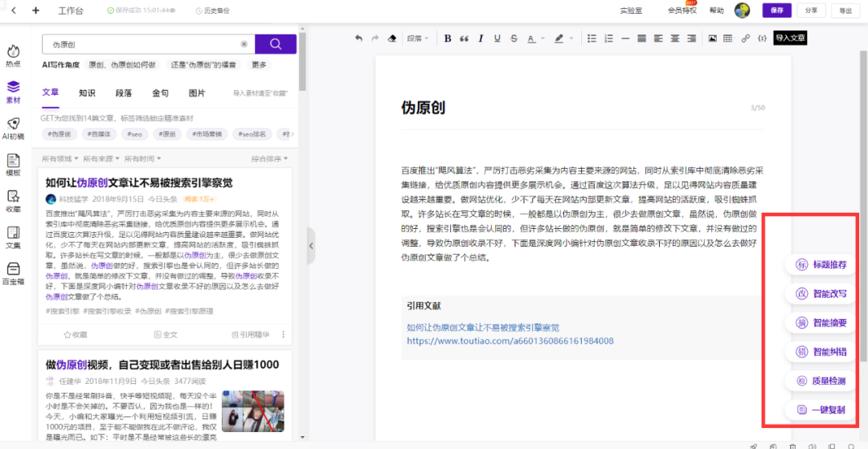Toggle bulleted list
The width and height of the screenshot is (868, 449).
pyautogui.click(x=592, y=39)
